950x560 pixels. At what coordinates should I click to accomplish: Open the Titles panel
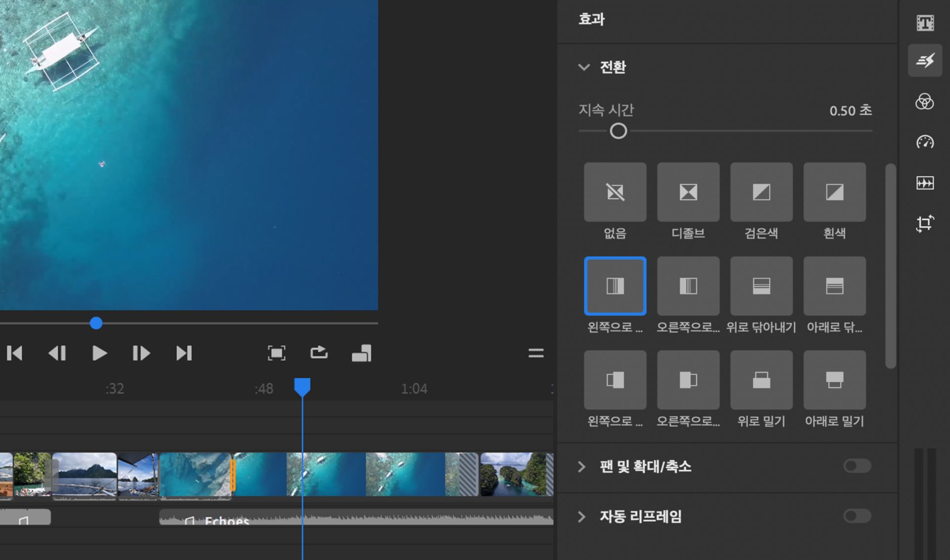[x=925, y=22]
